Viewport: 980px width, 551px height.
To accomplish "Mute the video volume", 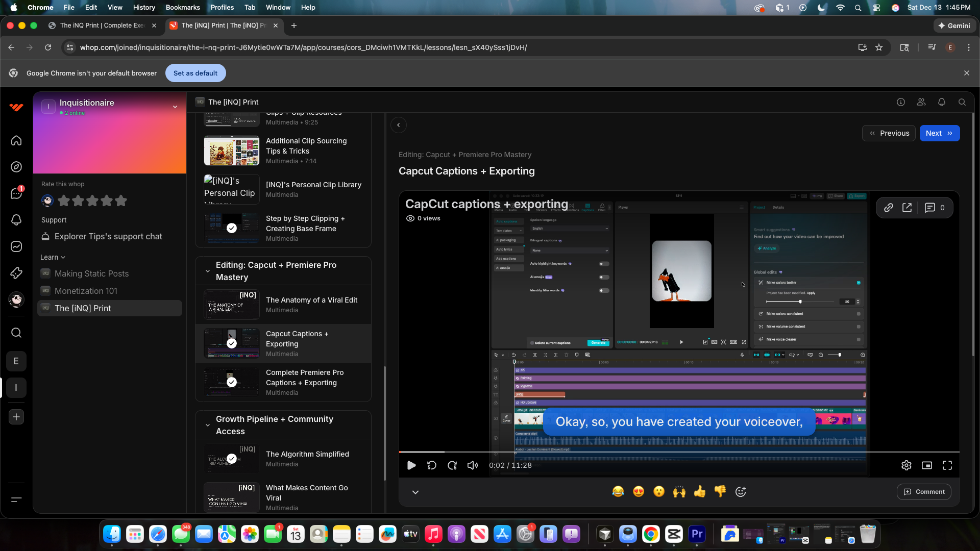I will tap(473, 465).
